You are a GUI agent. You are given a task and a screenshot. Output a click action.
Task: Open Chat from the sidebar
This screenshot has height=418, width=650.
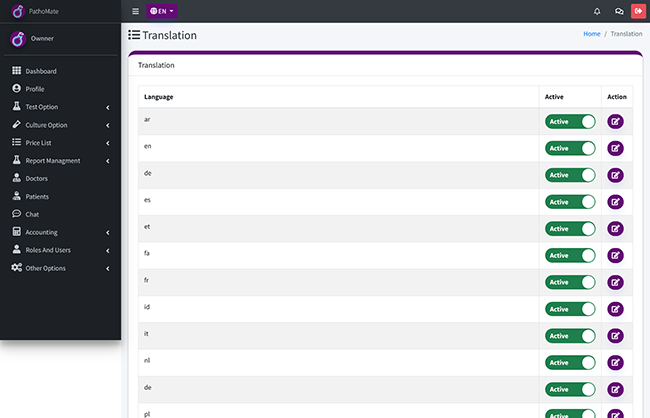61,214
